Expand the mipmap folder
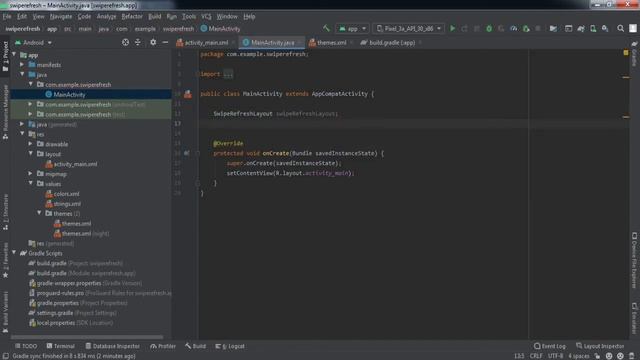This screenshot has height=360, width=640. (31, 173)
